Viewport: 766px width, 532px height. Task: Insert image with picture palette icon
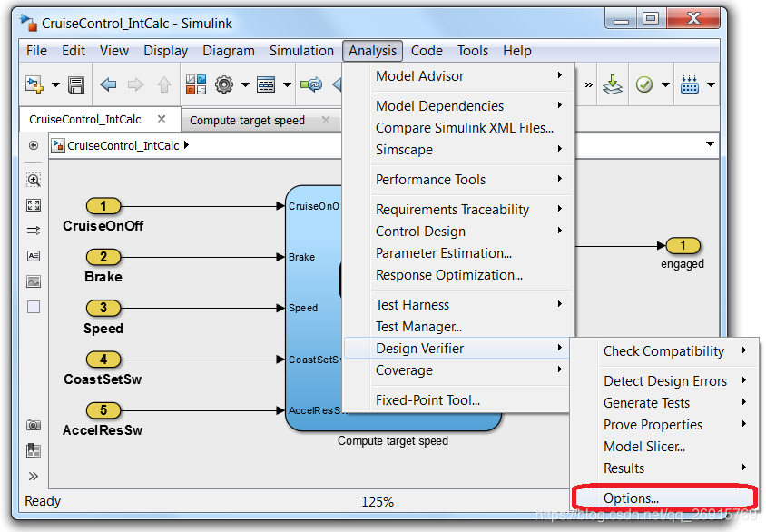tap(34, 281)
